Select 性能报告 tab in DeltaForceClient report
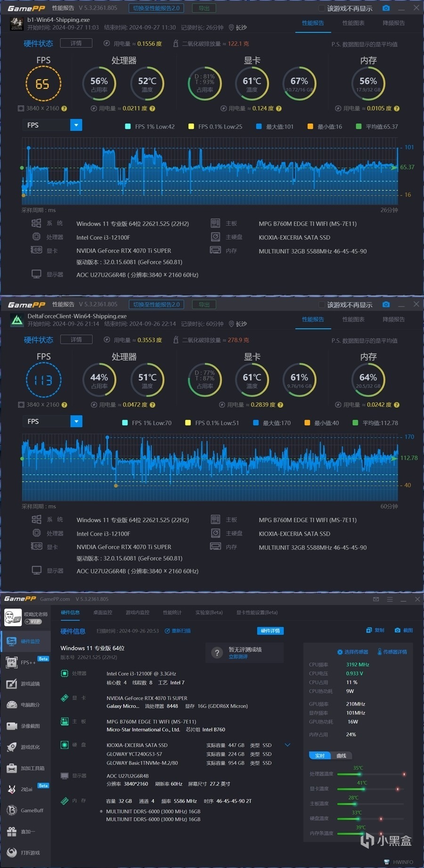 pyautogui.click(x=313, y=319)
